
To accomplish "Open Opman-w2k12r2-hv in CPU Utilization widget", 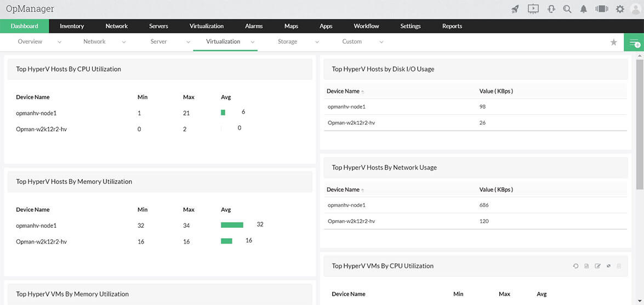I will [42, 129].
